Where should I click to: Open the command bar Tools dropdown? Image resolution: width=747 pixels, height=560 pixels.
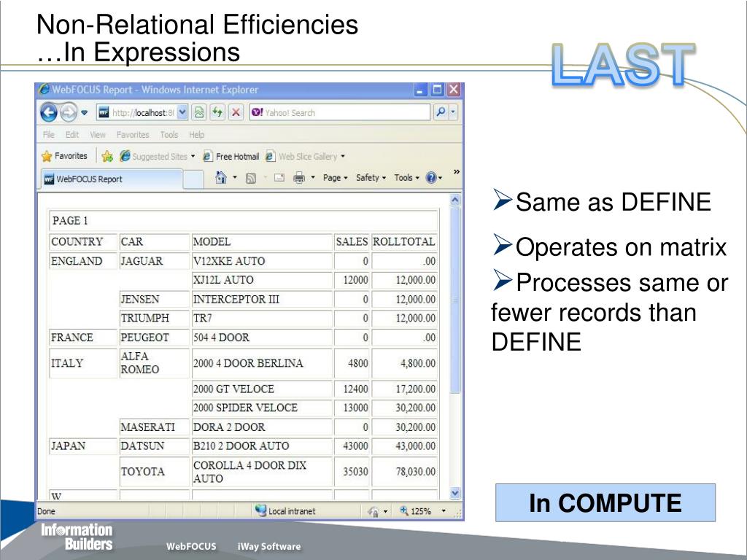pyautogui.click(x=406, y=178)
